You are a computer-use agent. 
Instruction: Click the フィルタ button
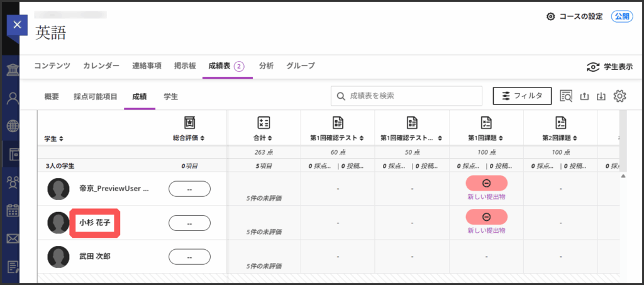(522, 96)
